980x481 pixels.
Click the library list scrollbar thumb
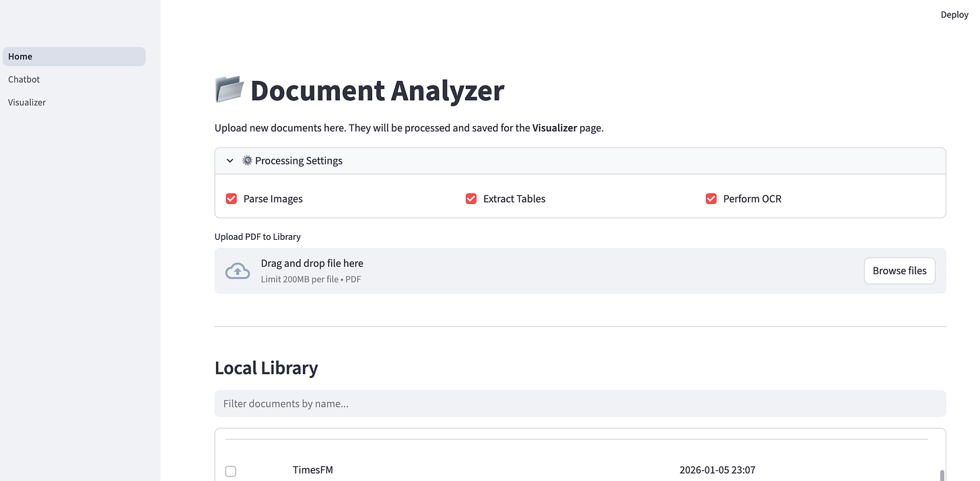point(942,475)
